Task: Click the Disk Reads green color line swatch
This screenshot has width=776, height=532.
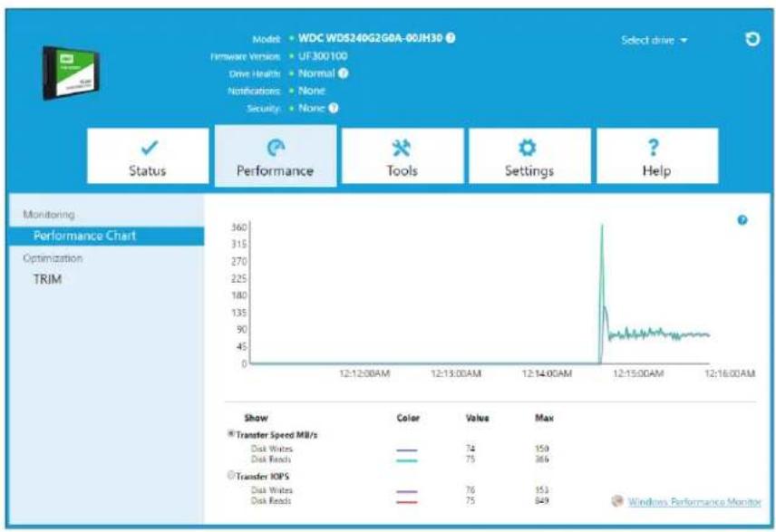Action: pyautogui.click(x=407, y=460)
